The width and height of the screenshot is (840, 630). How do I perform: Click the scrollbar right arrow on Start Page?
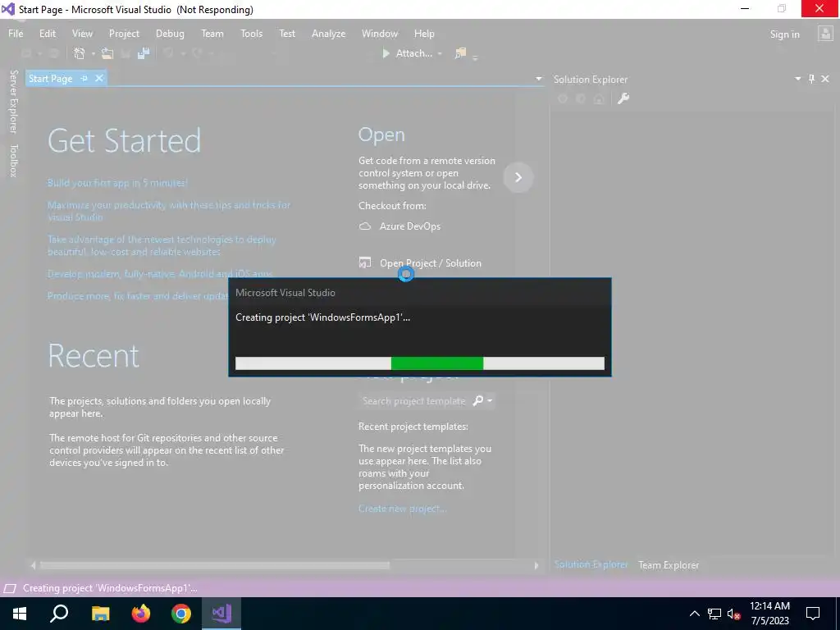[536, 565]
